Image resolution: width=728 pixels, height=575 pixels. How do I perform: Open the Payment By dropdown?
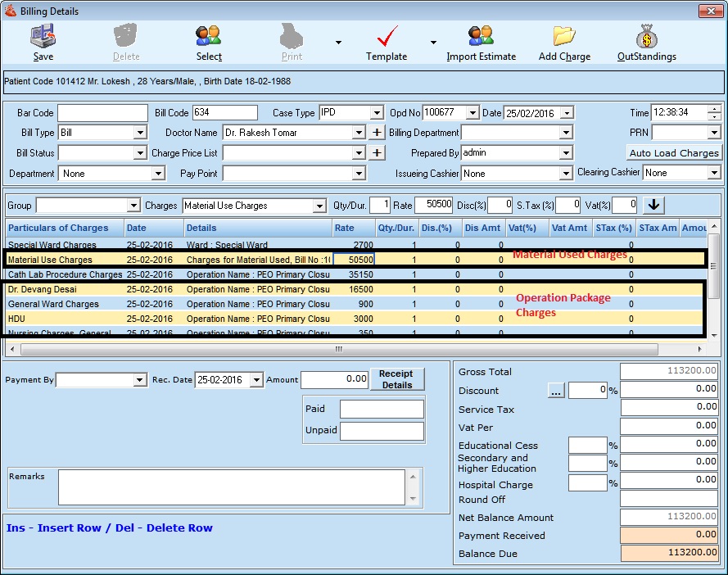(x=139, y=380)
